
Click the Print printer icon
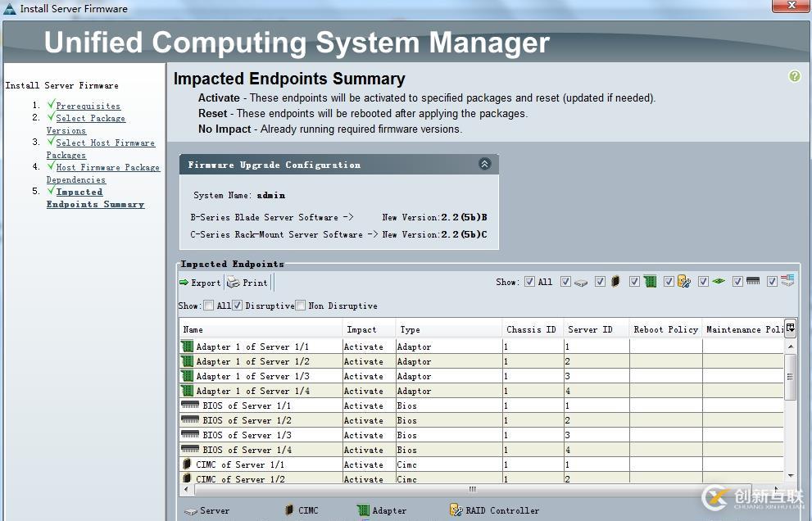tap(233, 283)
